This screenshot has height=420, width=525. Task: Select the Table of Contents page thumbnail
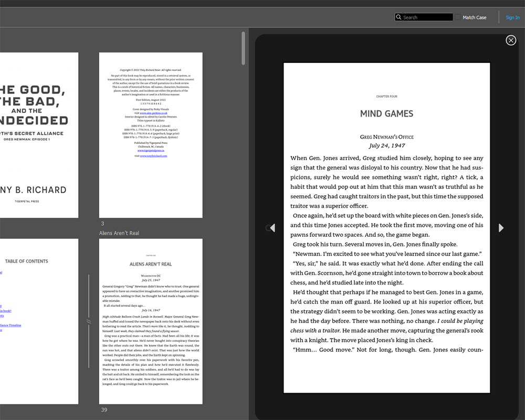pyautogui.click(x=39, y=321)
